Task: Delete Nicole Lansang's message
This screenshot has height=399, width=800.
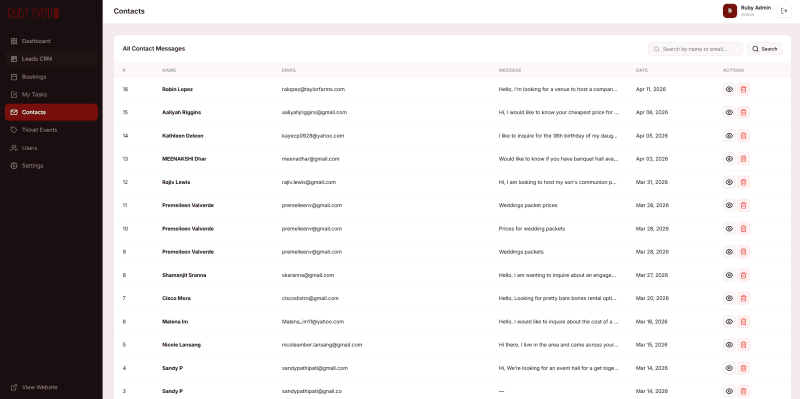Action: [x=743, y=345]
